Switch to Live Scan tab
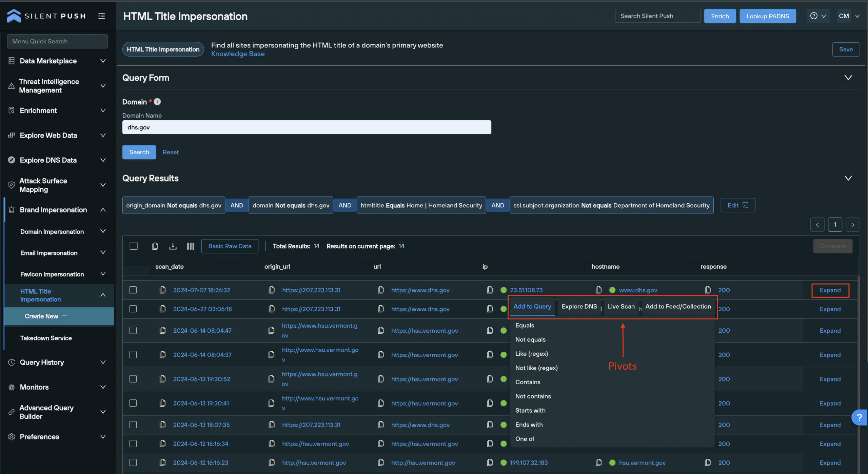The width and height of the screenshot is (868, 474). click(621, 306)
